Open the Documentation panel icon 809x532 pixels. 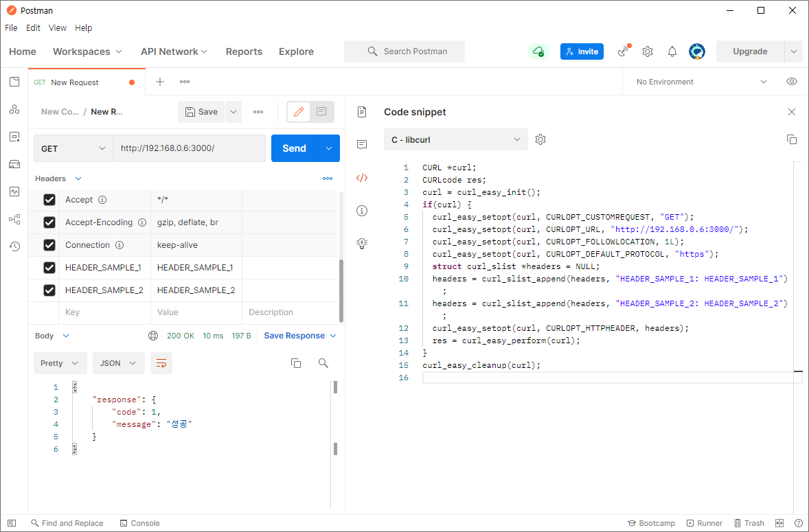pyautogui.click(x=362, y=112)
